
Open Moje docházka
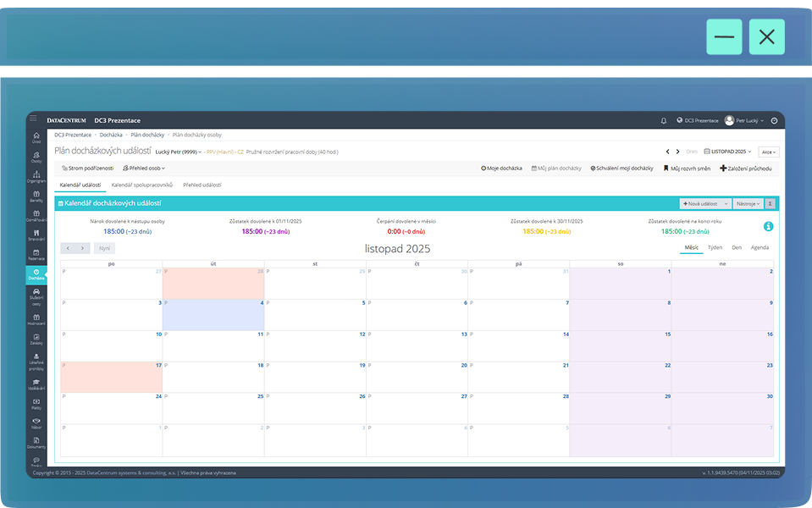pos(501,168)
